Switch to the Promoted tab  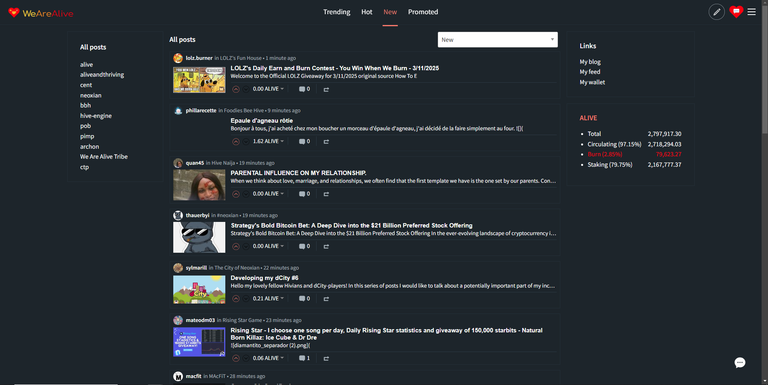coord(423,12)
